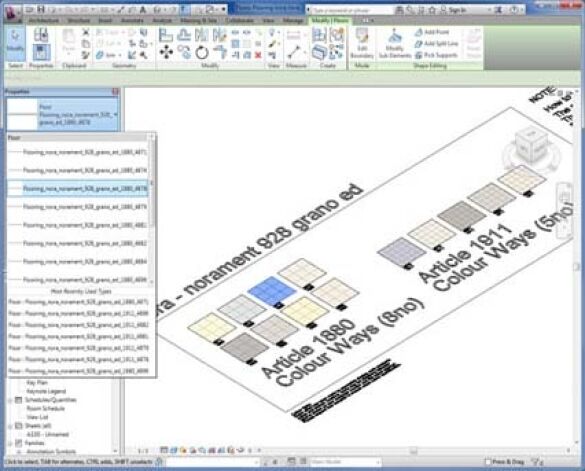Activate the Modify selection arrow tool
585x471 pixels.
[15, 43]
